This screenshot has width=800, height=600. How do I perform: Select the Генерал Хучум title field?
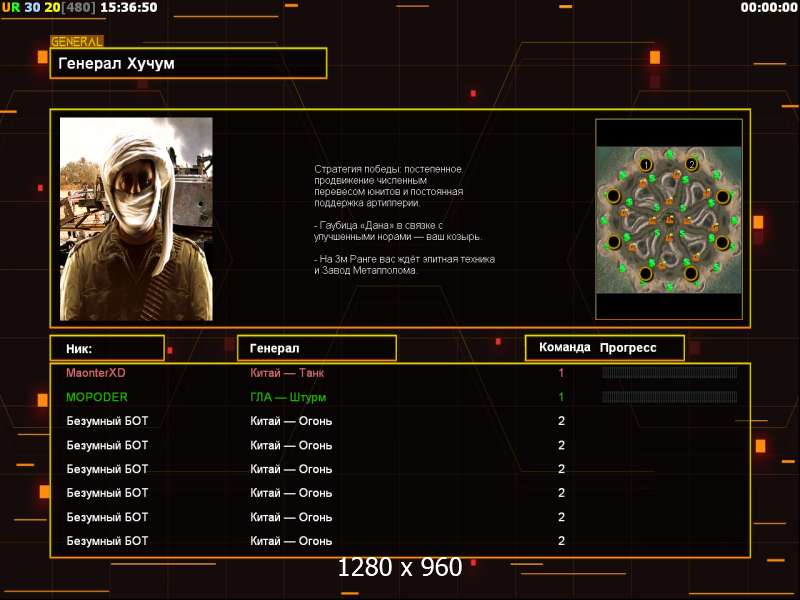coord(188,63)
